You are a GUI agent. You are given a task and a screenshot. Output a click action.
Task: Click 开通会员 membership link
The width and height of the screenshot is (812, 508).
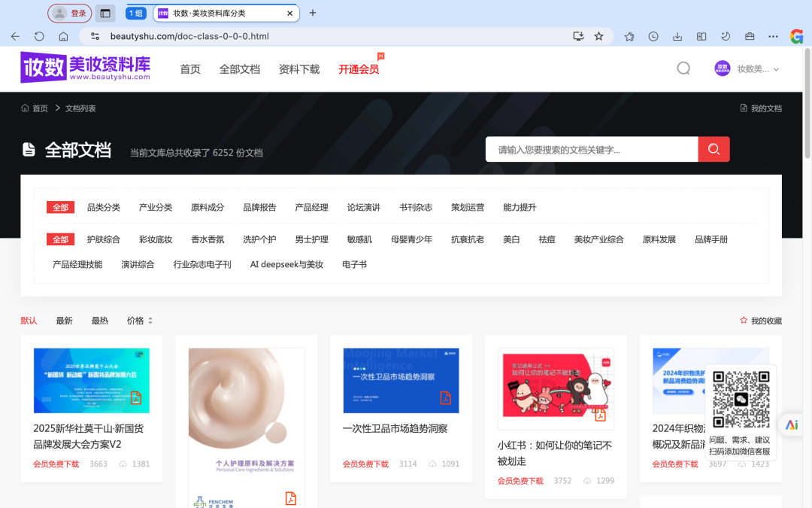(x=359, y=69)
